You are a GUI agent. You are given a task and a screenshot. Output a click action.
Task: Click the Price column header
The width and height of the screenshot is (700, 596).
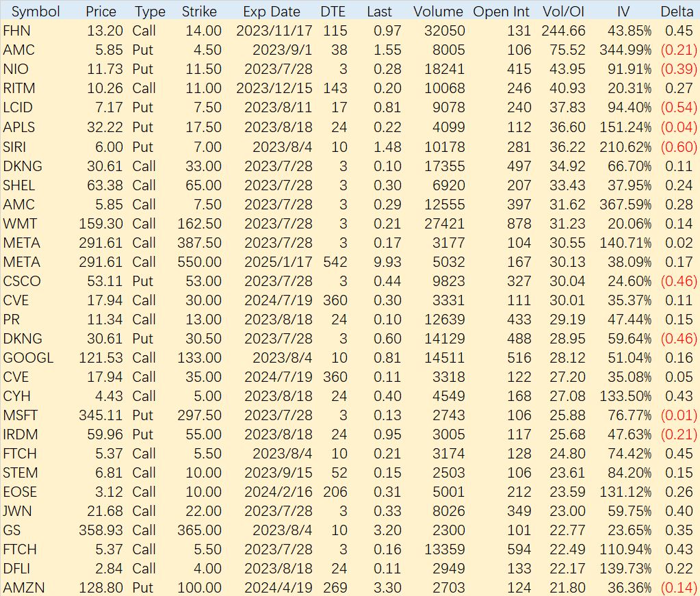[101, 12]
